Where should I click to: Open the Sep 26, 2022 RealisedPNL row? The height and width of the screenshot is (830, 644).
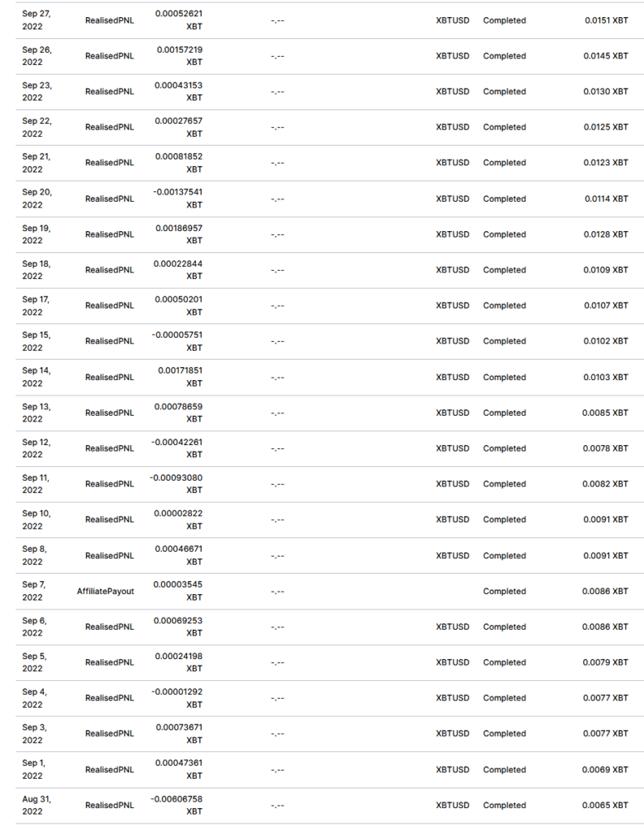point(330,56)
